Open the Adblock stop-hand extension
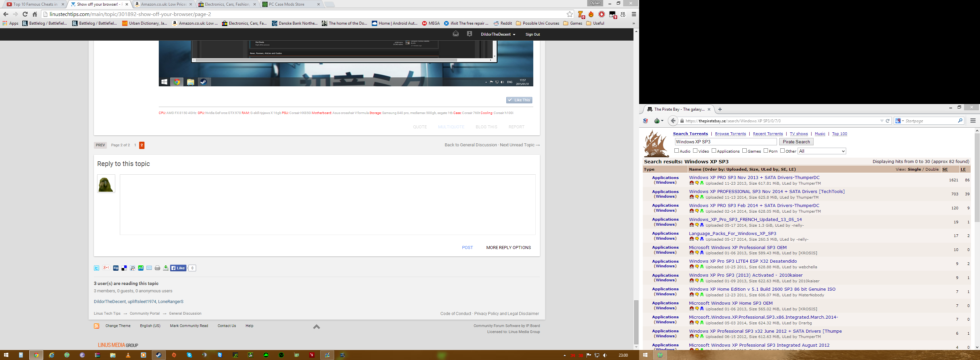The image size is (980, 360). pos(602,14)
